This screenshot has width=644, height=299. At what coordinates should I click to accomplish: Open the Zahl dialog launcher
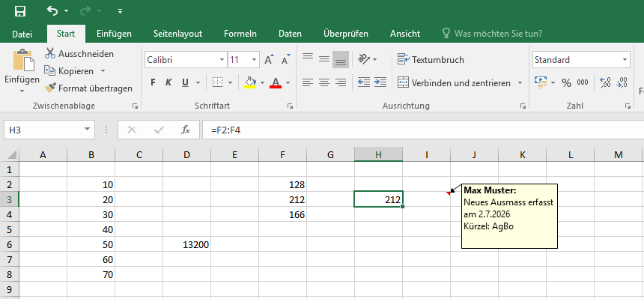click(628, 106)
